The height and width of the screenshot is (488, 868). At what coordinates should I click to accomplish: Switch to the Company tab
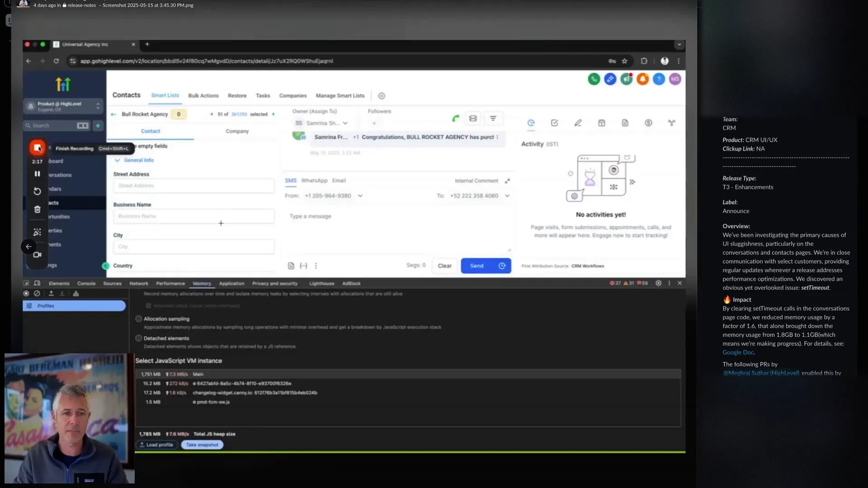237,131
